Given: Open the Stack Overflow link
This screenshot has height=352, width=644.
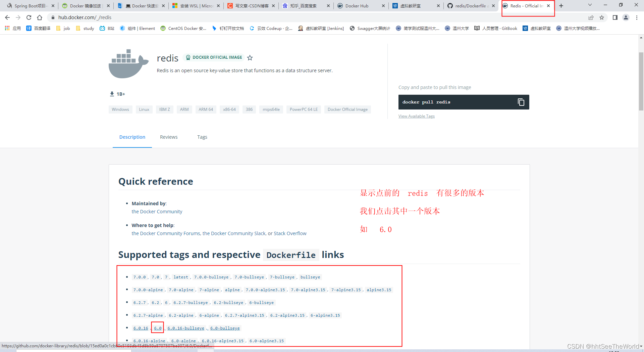Looking at the screenshot, I should (290, 233).
